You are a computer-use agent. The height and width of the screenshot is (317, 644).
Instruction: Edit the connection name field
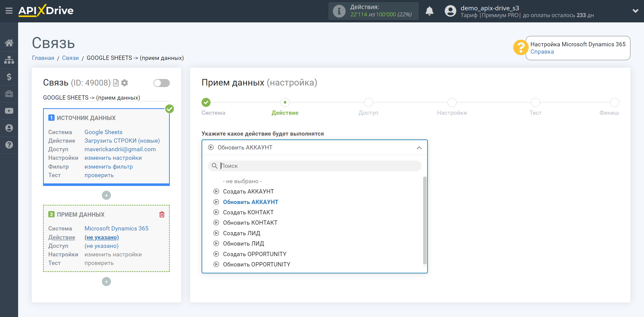tap(106, 98)
